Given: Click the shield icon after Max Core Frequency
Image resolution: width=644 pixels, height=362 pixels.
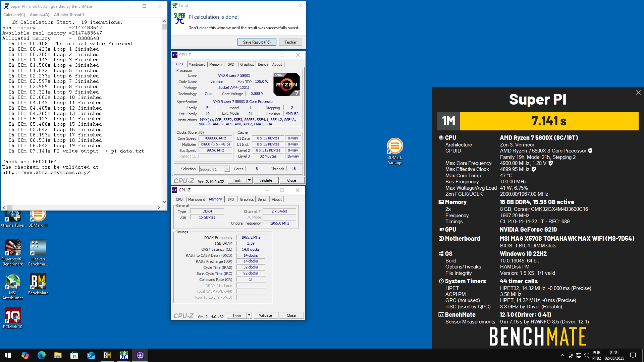Looking at the screenshot, I should (551, 163).
